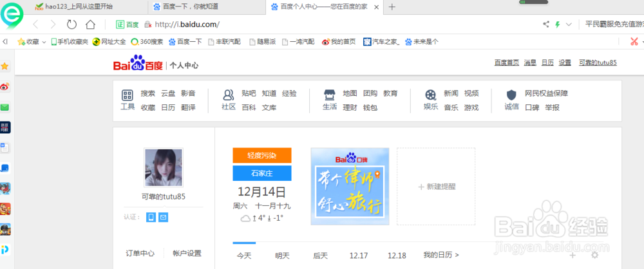This screenshot has height=269, width=644.
Task: Go to browser home page icon
Action: [90, 24]
